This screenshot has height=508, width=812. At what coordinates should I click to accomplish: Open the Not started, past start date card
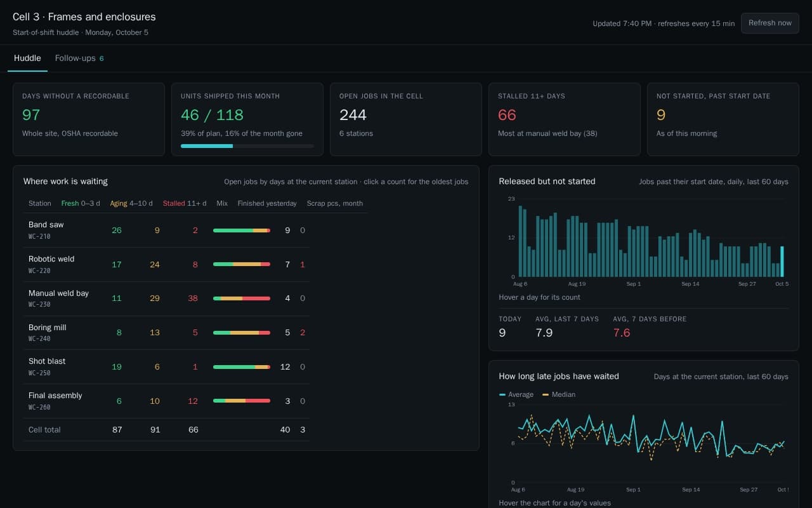click(x=723, y=119)
